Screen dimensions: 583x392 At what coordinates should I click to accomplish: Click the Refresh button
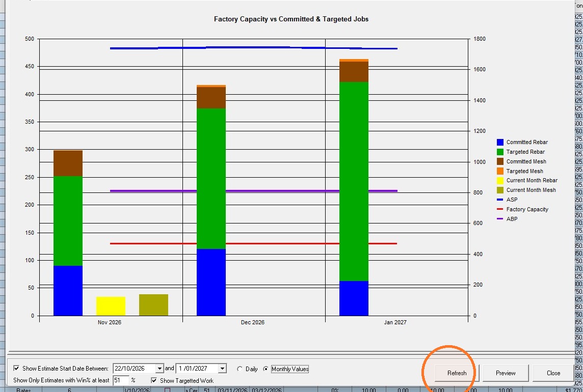(x=457, y=373)
